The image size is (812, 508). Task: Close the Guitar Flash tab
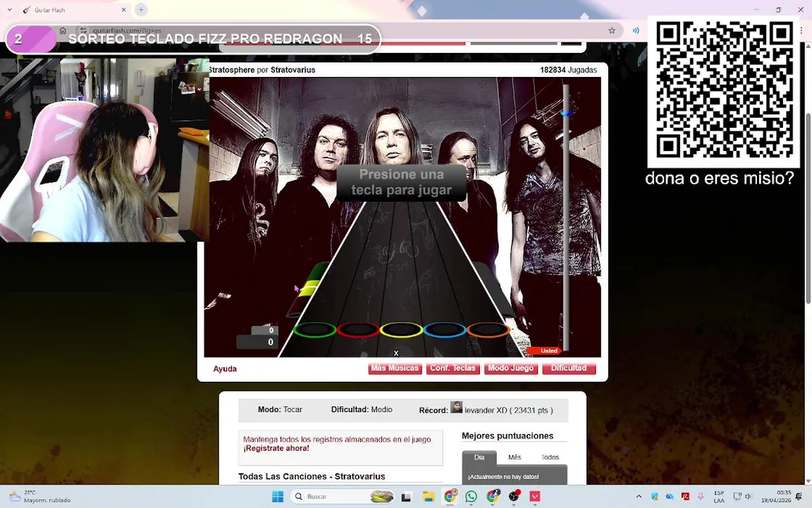tap(123, 10)
